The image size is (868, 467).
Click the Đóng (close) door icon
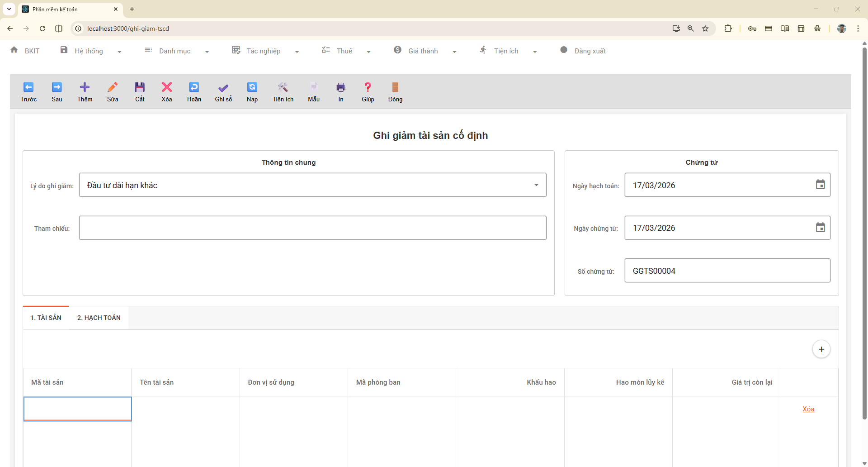point(395,87)
